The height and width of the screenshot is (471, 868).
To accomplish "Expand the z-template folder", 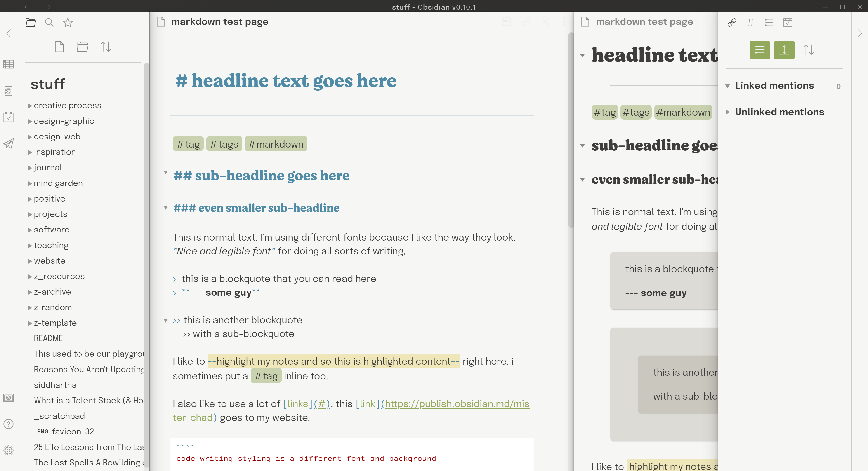I will pyautogui.click(x=30, y=323).
